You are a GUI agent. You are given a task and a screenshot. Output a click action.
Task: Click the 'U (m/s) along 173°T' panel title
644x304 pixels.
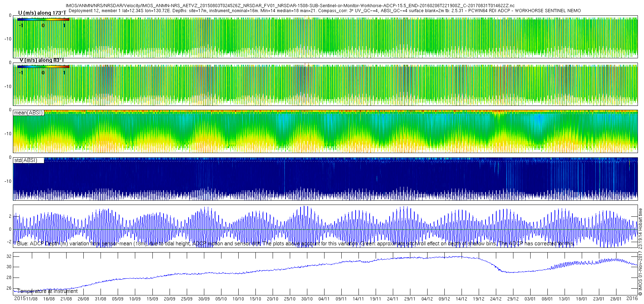42,13
